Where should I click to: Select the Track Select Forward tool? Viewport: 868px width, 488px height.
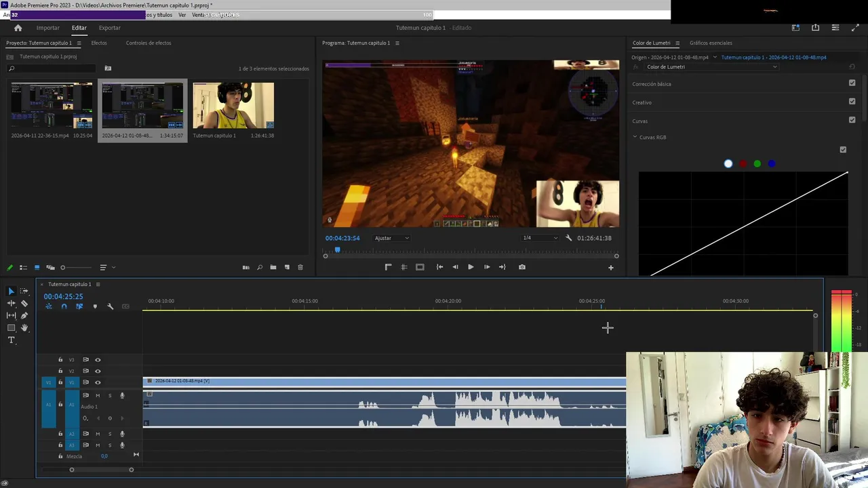[x=24, y=291]
